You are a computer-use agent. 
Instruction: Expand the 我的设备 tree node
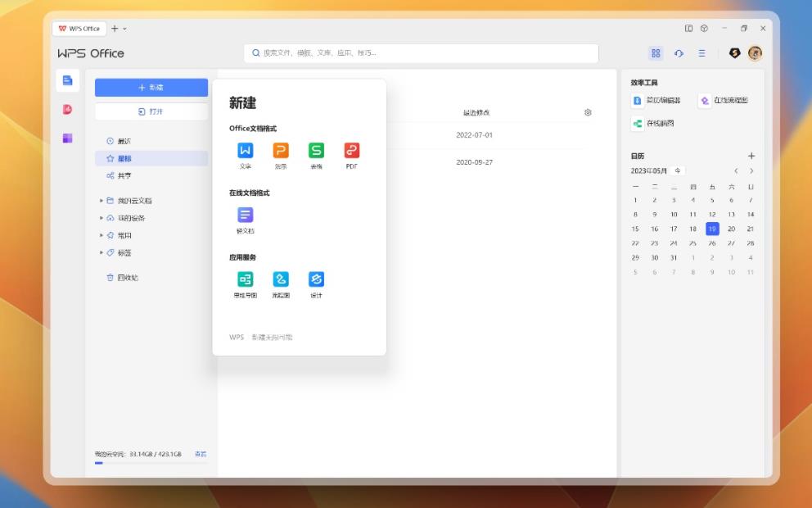pos(101,218)
